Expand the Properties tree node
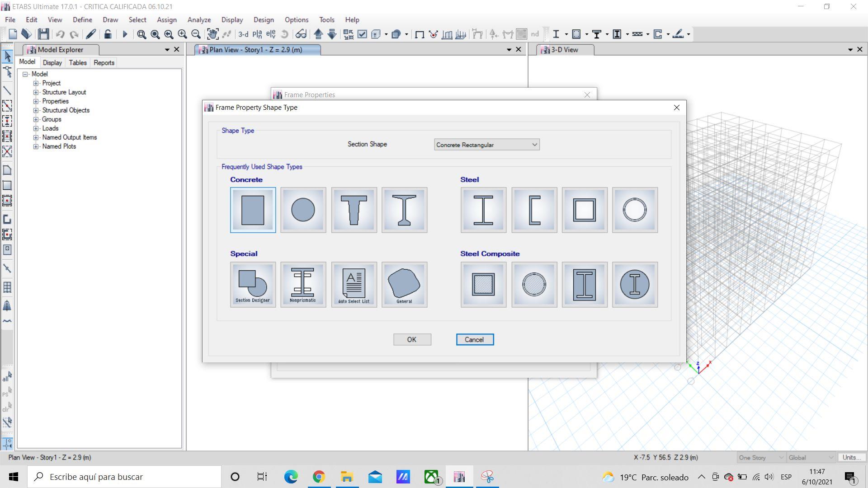The height and width of the screenshot is (488, 868). coord(36,101)
